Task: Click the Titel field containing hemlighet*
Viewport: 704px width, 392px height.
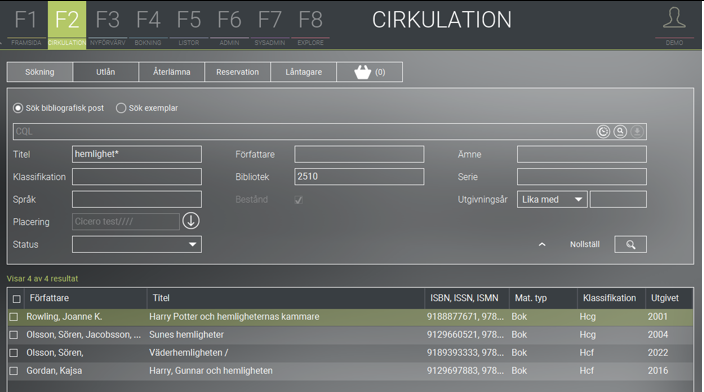Action: pyautogui.click(x=137, y=154)
